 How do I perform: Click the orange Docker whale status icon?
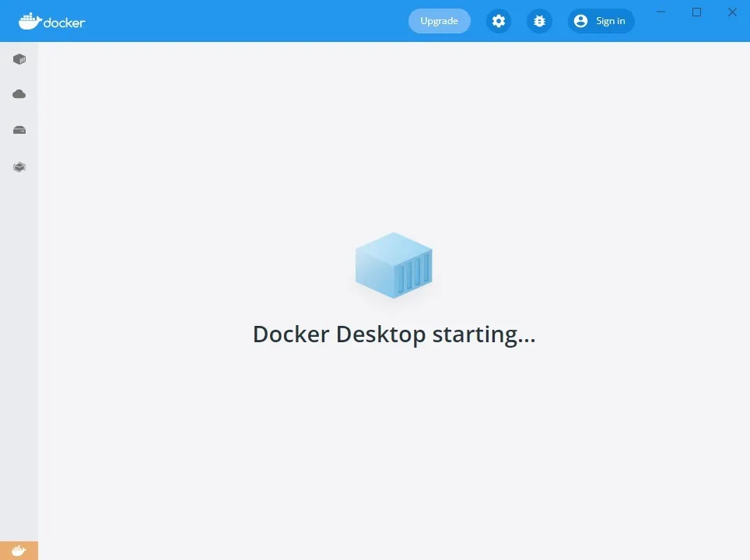click(19, 551)
